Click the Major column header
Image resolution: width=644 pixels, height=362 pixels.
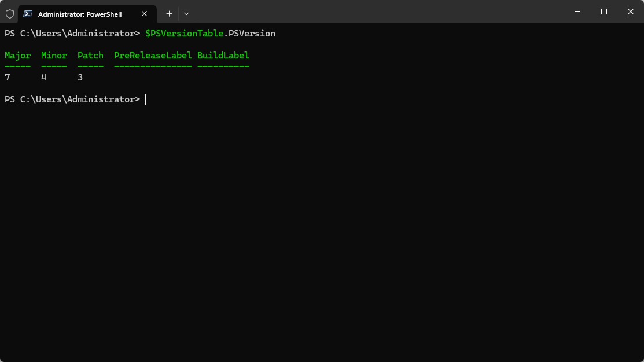pyautogui.click(x=17, y=56)
